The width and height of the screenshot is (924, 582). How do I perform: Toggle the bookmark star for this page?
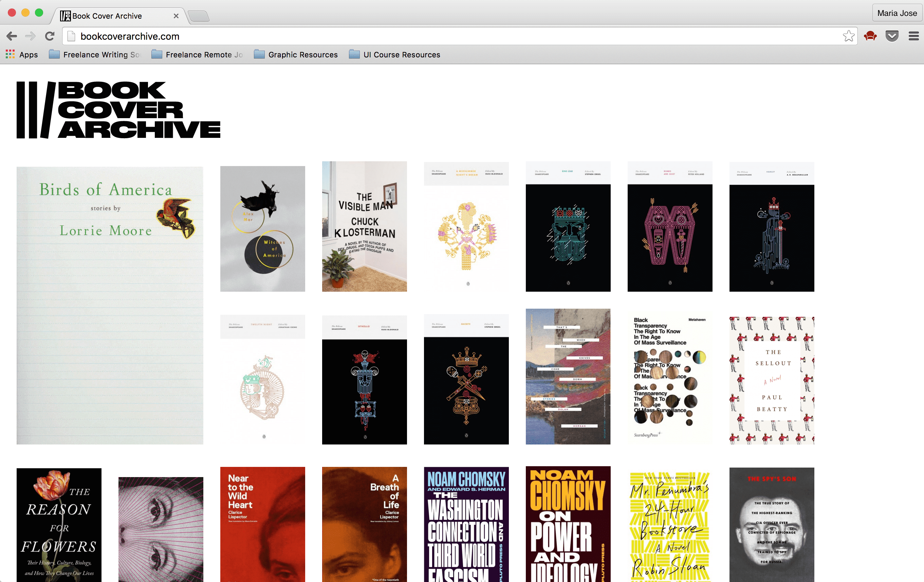[848, 36]
